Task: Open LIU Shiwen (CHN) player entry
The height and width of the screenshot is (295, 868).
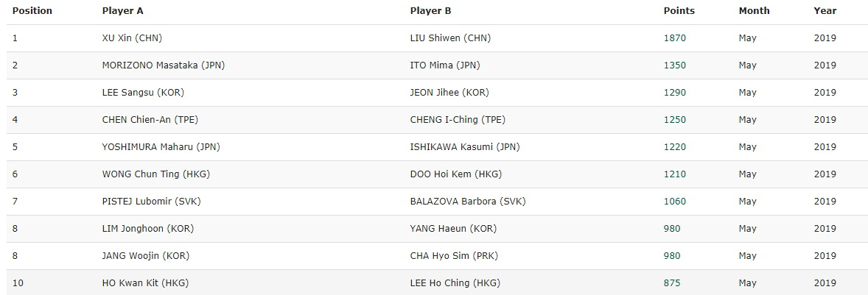Action: click(451, 38)
